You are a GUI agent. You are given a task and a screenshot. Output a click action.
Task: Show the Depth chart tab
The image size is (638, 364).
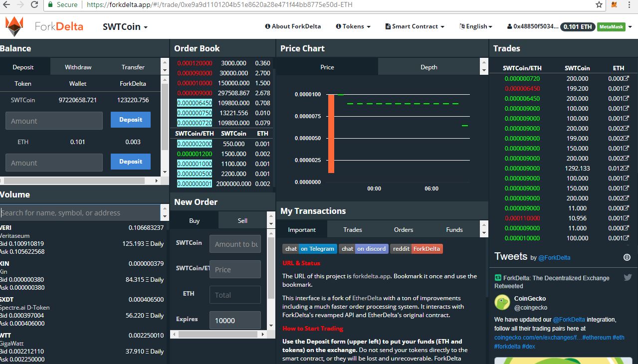pyautogui.click(x=428, y=67)
